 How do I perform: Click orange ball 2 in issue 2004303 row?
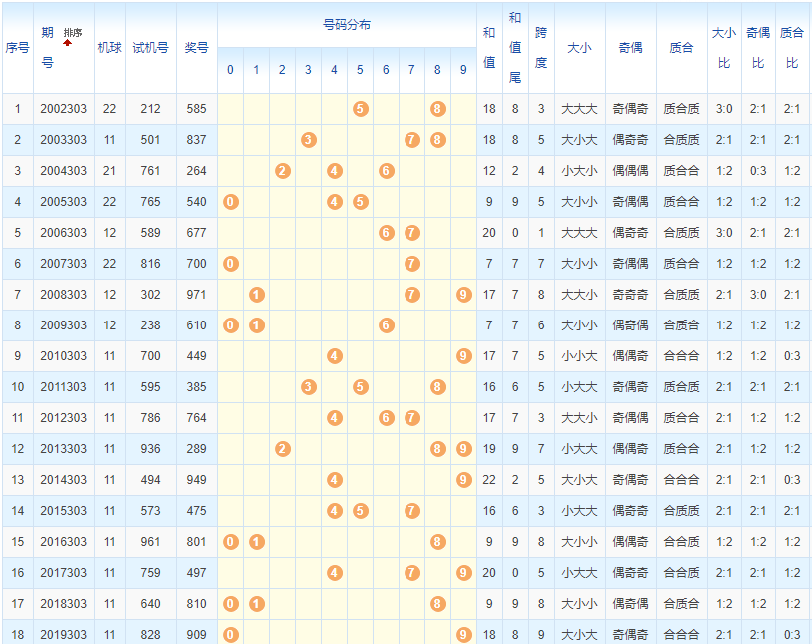pyautogui.click(x=283, y=171)
